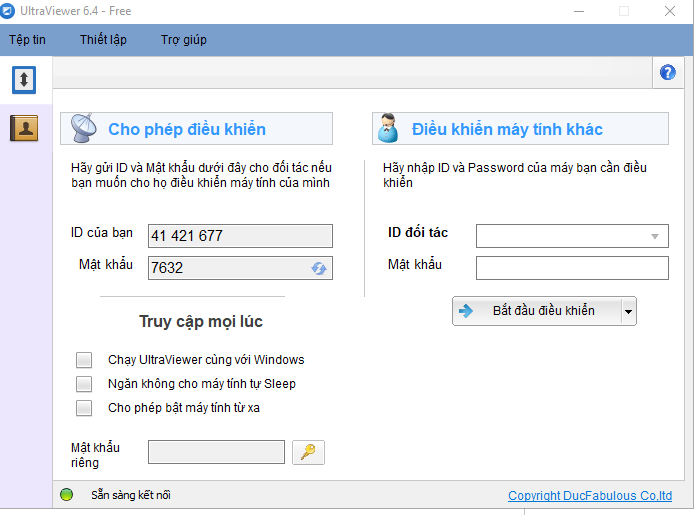
Task: Click the UltraViewer logo in the title bar
Action: pos(8,11)
